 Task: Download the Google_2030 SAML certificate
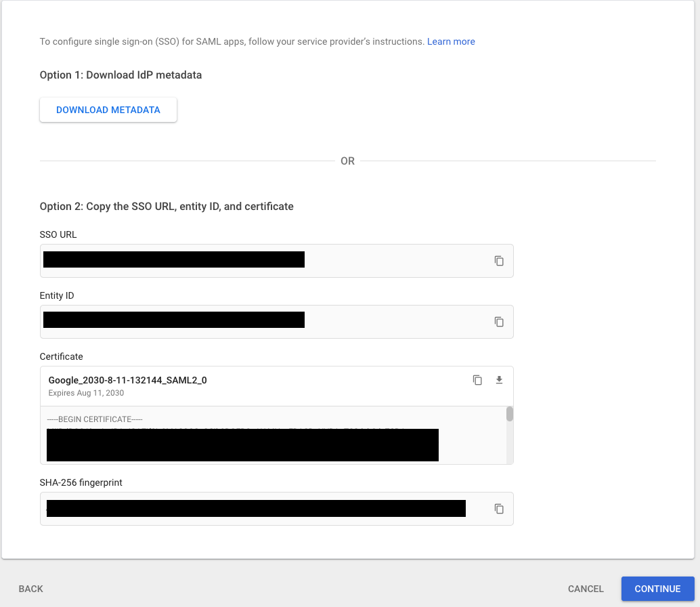[499, 380]
